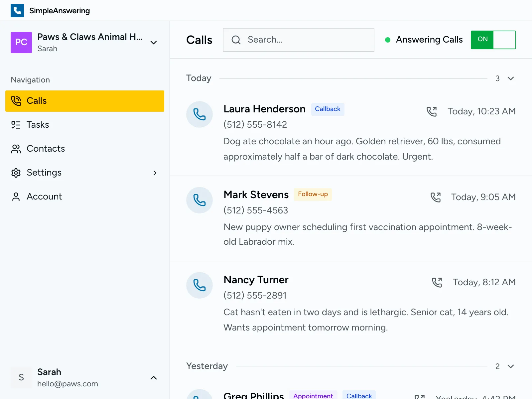
Task: Switch to the Tasks section
Action: (x=38, y=125)
